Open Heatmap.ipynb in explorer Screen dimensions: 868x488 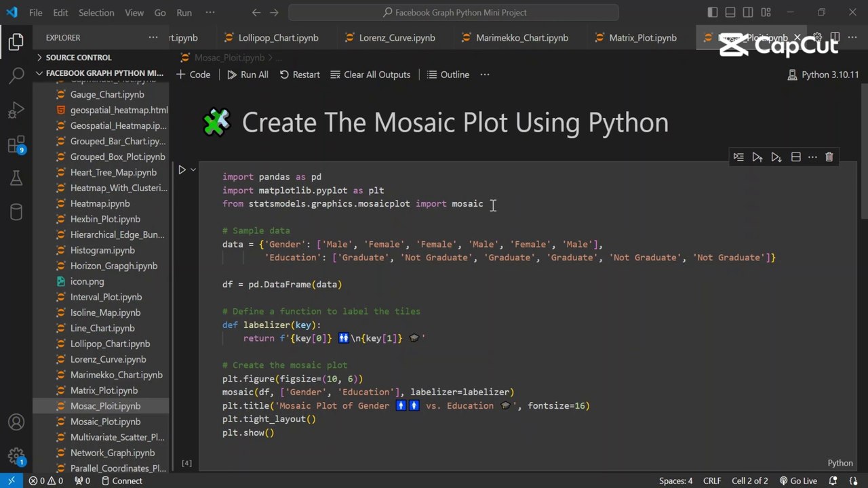click(x=100, y=204)
